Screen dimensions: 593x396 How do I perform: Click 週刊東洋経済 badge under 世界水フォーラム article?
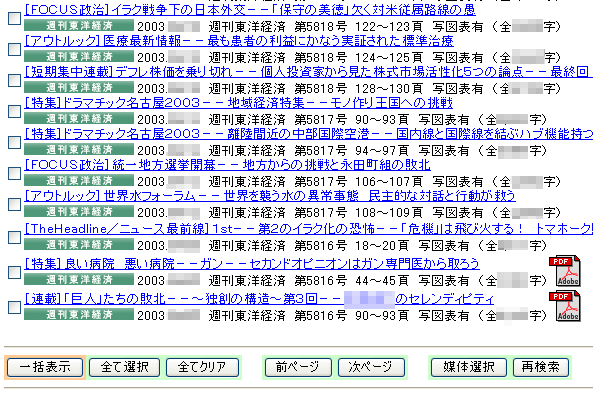click(x=79, y=211)
